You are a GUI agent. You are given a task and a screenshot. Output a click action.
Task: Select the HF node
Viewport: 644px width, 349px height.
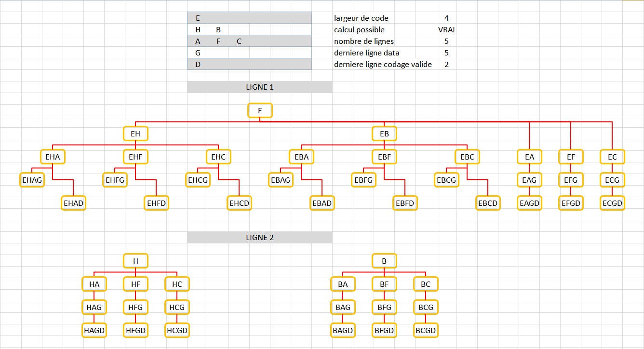pos(135,284)
